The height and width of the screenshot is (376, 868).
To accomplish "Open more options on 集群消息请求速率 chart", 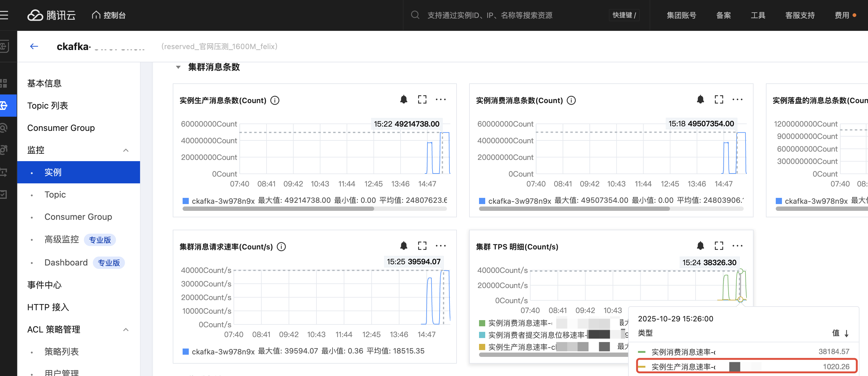I will 440,246.
